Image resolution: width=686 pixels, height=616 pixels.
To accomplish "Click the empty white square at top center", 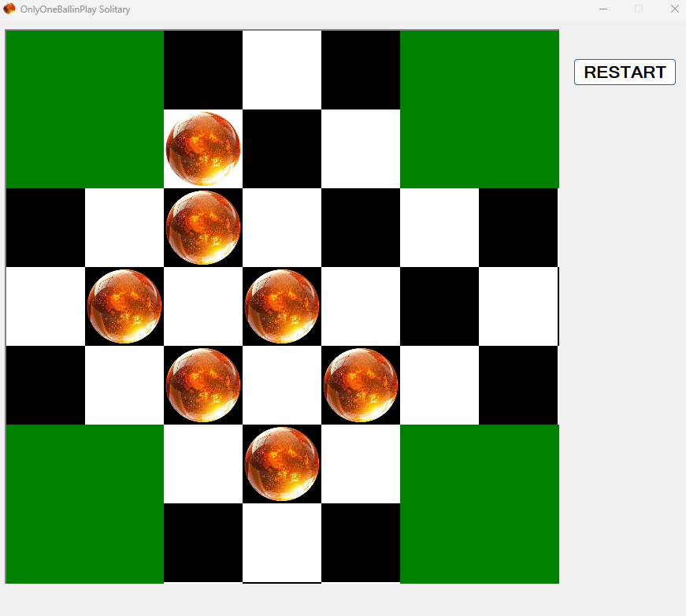I will coord(282,69).
